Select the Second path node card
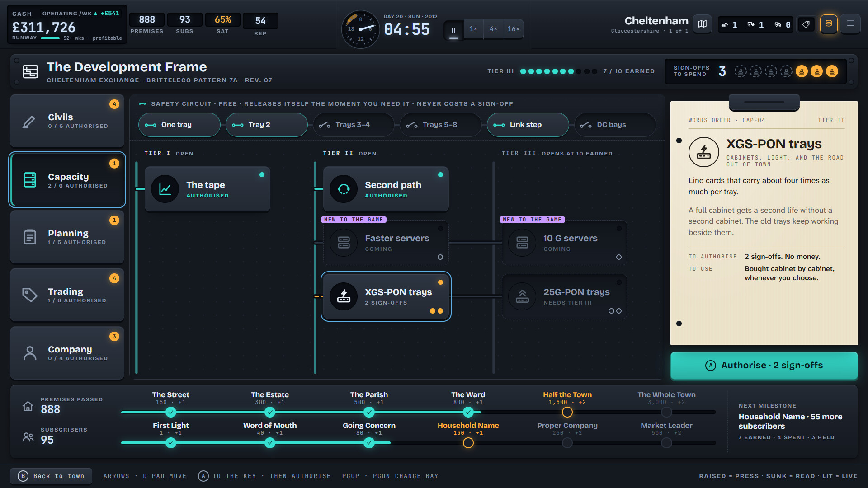The width and height of the screenshot is (868, 488). [386, 189]
